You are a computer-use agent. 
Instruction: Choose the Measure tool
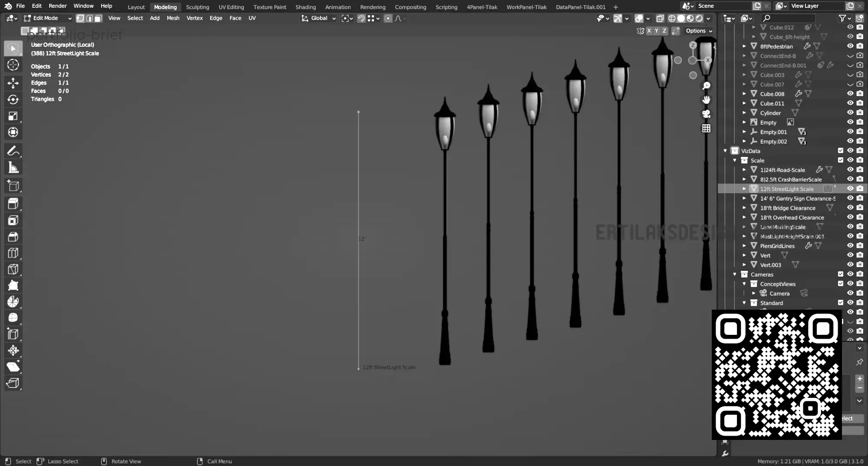pyautogui.click(x=13, y=168)
